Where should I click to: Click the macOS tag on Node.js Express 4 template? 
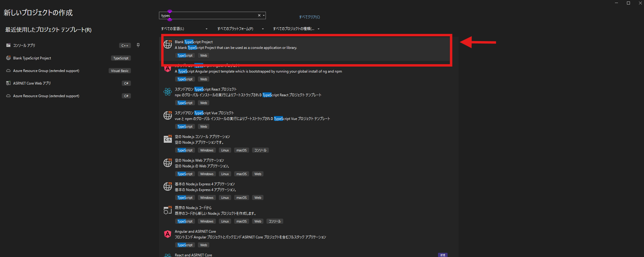tap(242, 198)
